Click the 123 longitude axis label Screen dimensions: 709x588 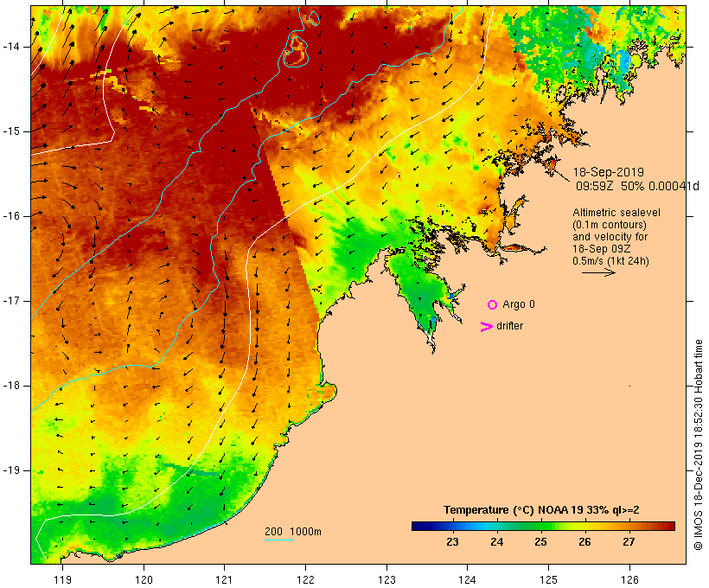(x=386, y=579)
